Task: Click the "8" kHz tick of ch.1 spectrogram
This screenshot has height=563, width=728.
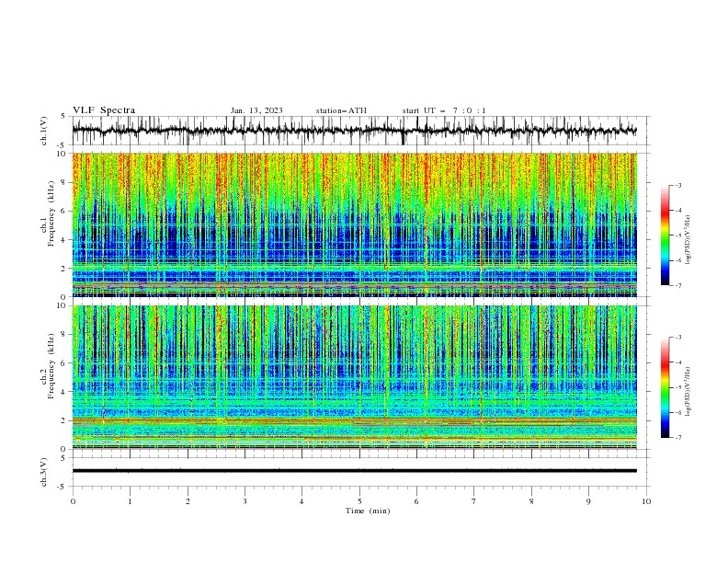Action: [x=64, y=182]
